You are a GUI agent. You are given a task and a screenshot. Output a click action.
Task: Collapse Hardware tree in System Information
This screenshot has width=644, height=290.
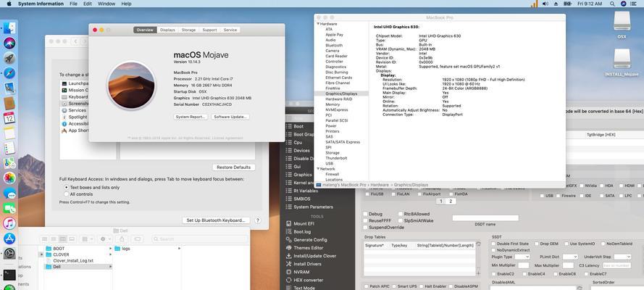pos(318,24)
